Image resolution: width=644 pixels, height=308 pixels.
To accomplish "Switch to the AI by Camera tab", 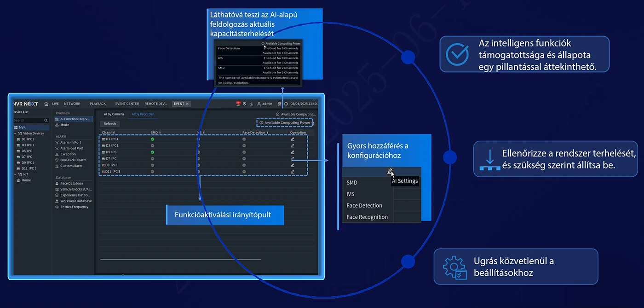I will (x=114, y=114).
